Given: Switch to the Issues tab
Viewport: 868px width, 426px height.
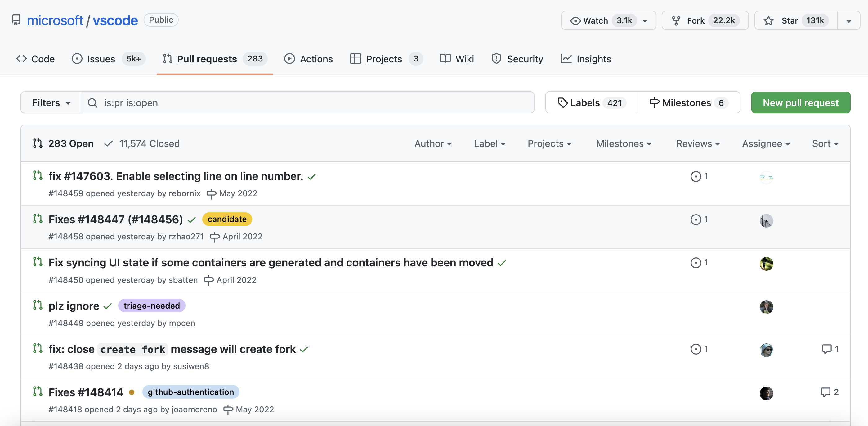Looking at the screenshot, I should 101,59.
